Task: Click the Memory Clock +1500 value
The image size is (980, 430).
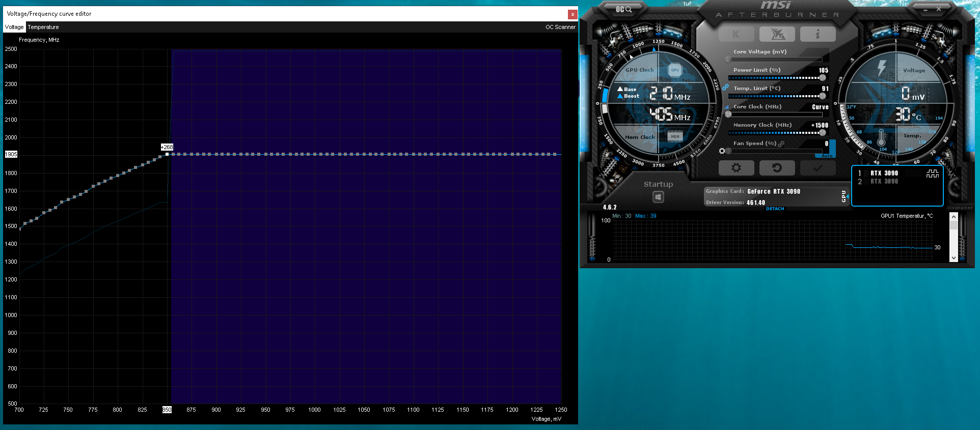Action: pos(820,125)
